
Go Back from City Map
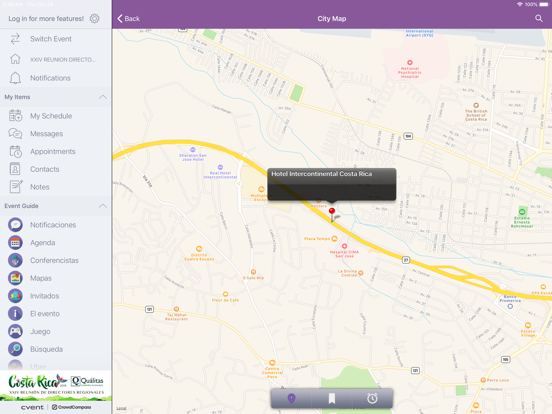[x=128, y=18]
